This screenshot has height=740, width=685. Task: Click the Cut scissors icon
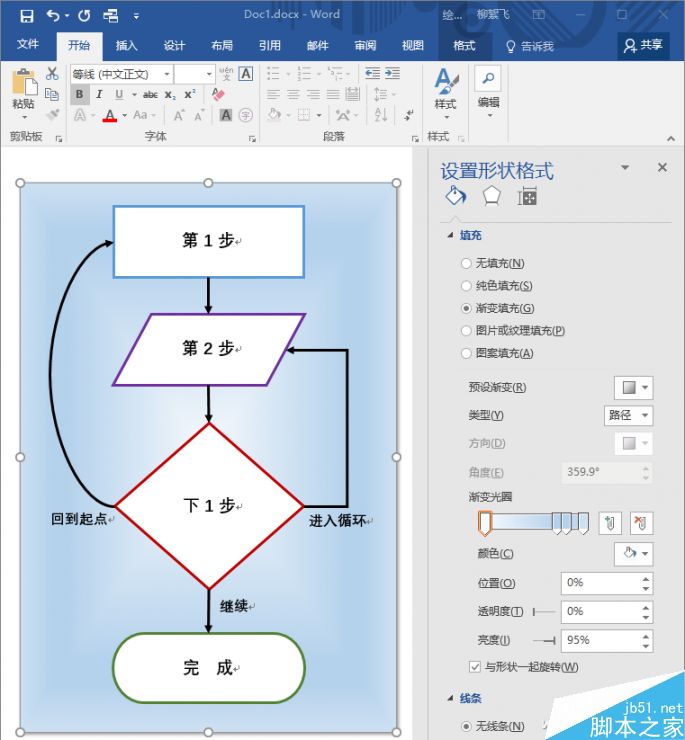tap(52, 73)
